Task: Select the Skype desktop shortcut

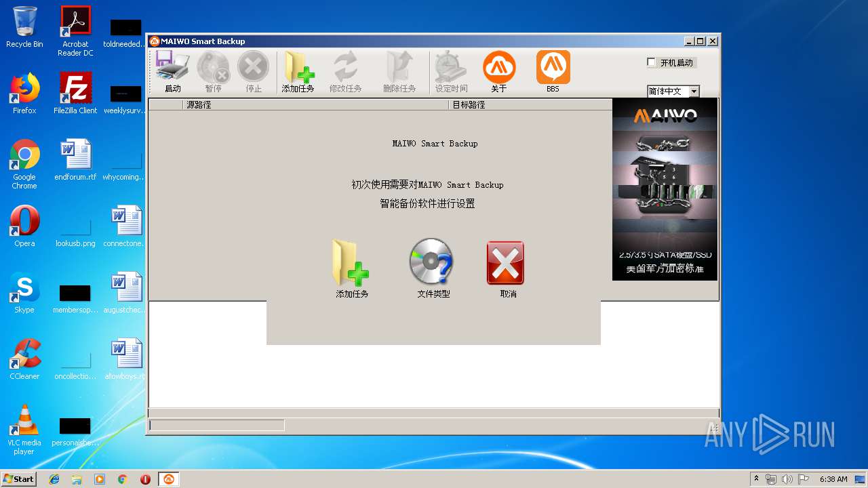Action: point(24,293)
